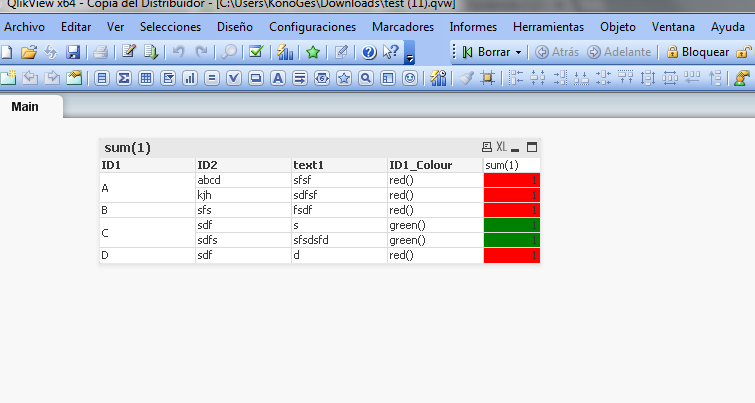The width and height of the screenshot is (755, 403).
Task: Click the Adelante forward button
Action: pos(619,52)
